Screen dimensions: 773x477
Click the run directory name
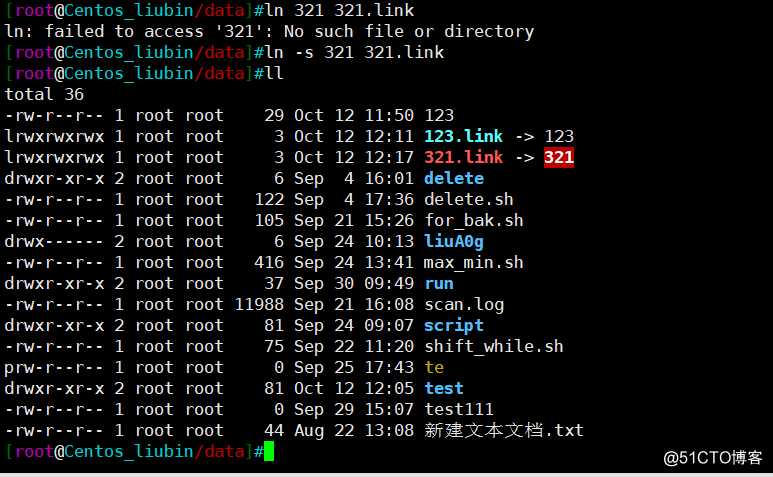[x=439, y=283]
